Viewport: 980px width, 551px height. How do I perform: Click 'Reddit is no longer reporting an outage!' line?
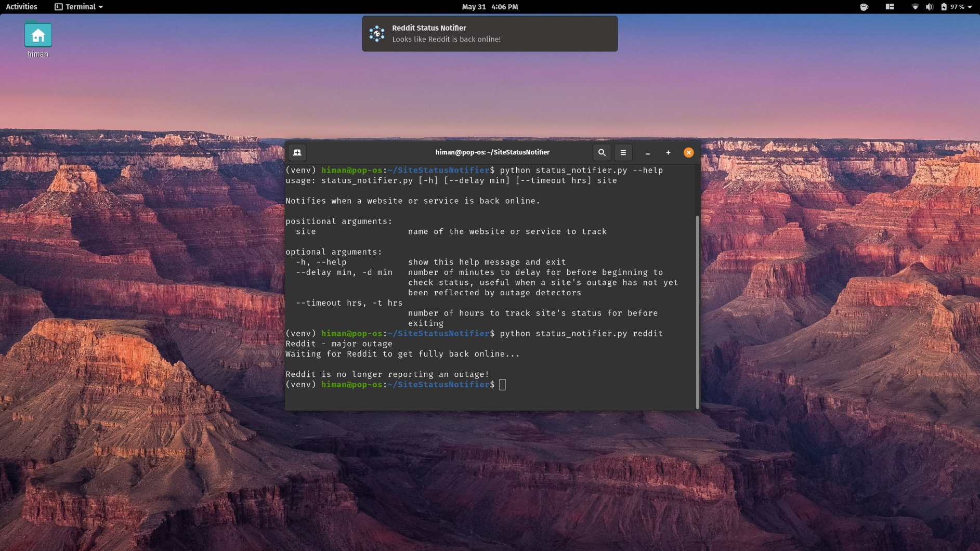pyautogui.click(x=387, y=374)
